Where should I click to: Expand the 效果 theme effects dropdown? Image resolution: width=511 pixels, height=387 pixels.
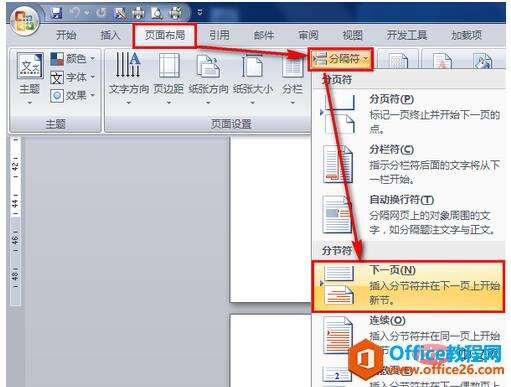point(73,96)
